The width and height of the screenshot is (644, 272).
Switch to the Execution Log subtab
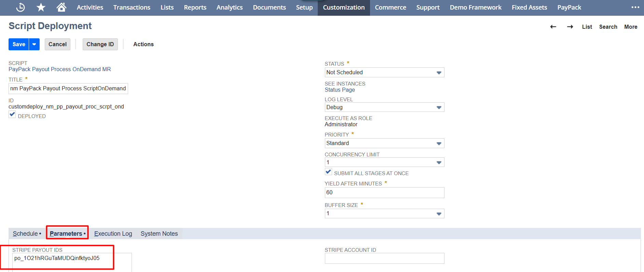click(113, 234)
